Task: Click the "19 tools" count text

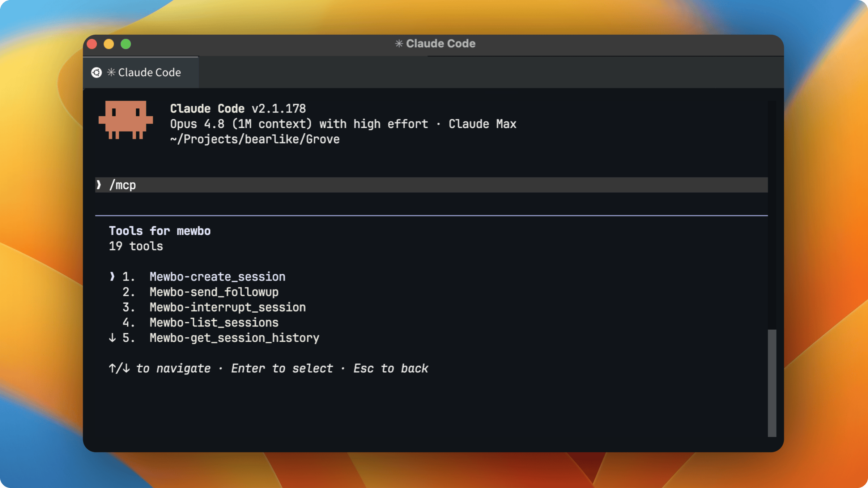Action: [x=136, y=246]
